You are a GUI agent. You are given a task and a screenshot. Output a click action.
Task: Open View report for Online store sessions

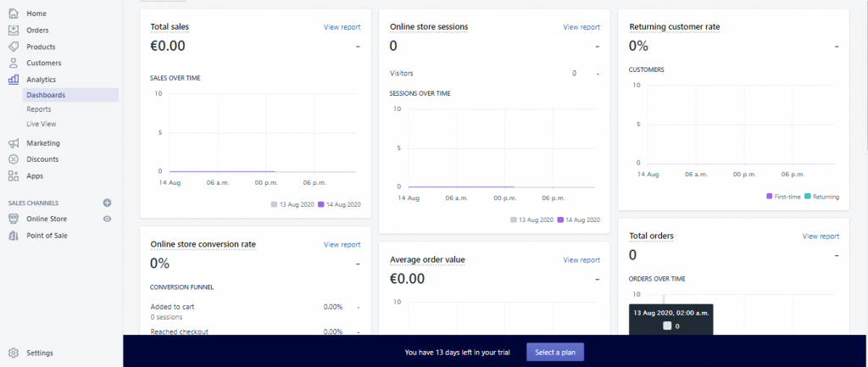[581, 26]
